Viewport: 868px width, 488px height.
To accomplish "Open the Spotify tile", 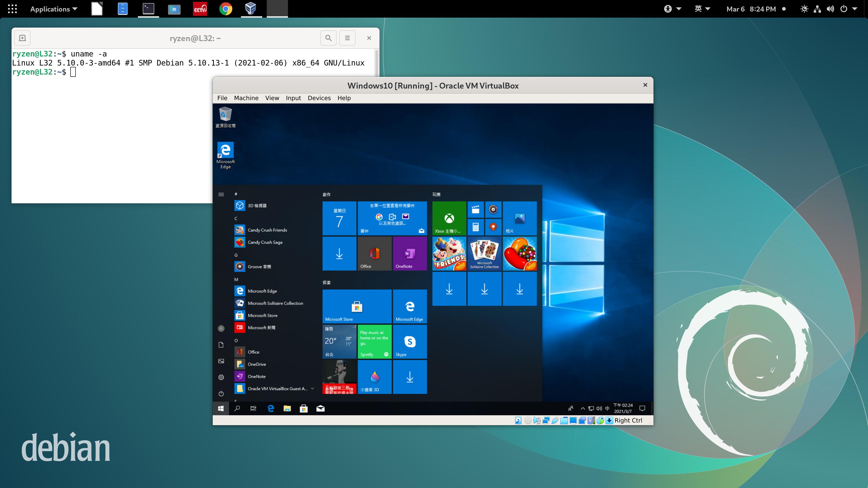I will [x=374, y=342].
